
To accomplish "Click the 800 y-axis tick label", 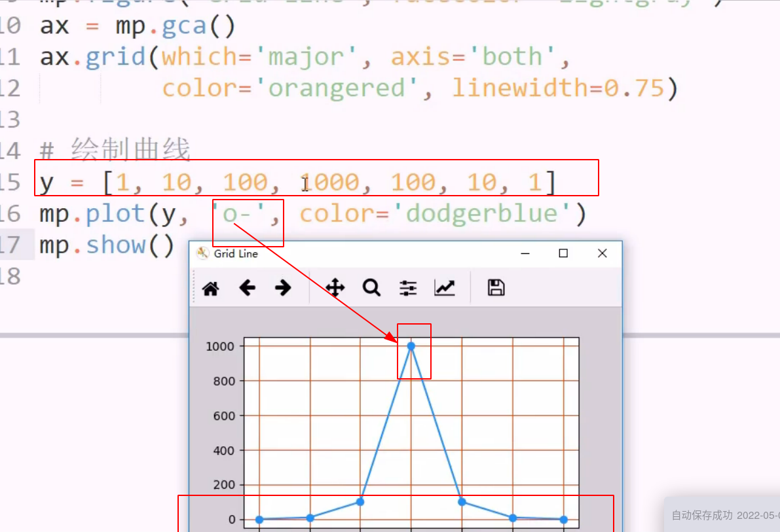I will pyautogui.click(x=224, y=381).
